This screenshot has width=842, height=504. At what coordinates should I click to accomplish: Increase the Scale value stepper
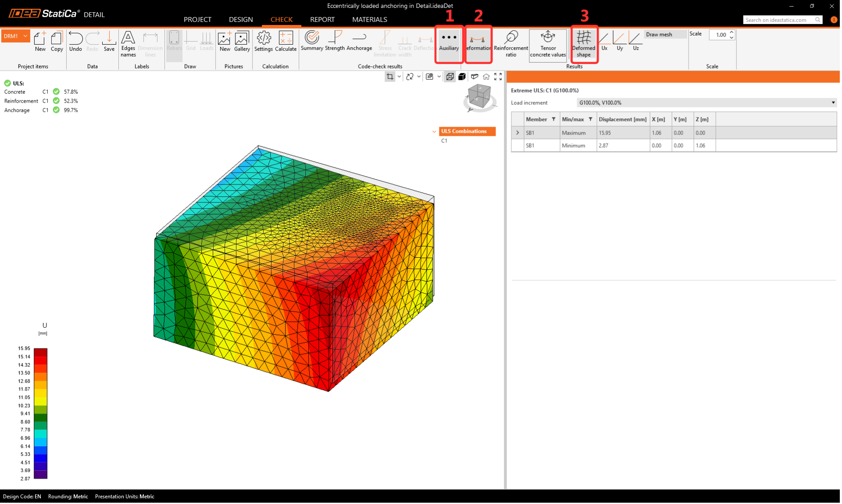[x=731, y=32]
